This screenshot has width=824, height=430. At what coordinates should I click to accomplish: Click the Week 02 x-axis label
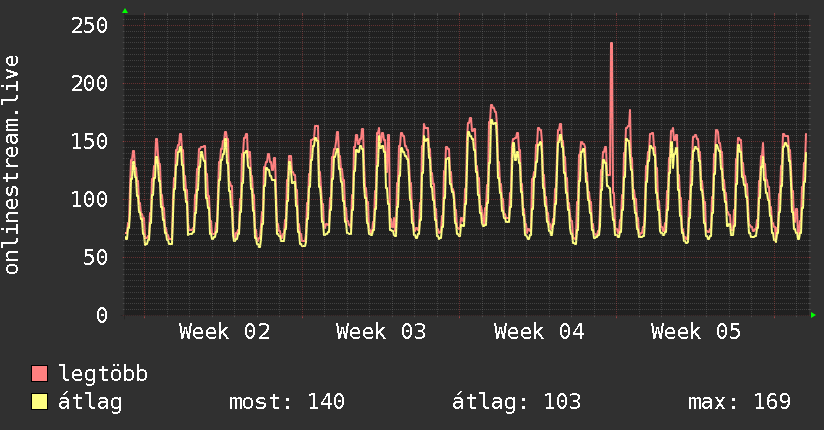[x=225, y=332]
